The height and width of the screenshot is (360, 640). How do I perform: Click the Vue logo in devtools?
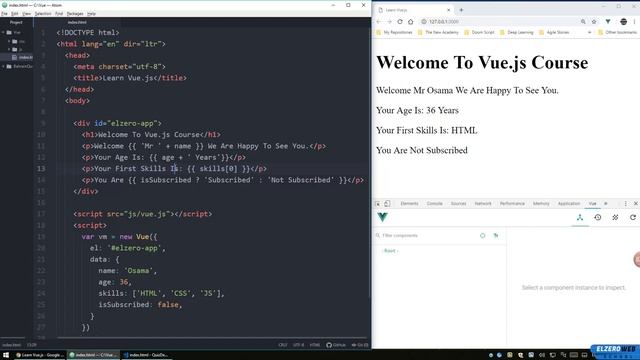tap(382, 217)
